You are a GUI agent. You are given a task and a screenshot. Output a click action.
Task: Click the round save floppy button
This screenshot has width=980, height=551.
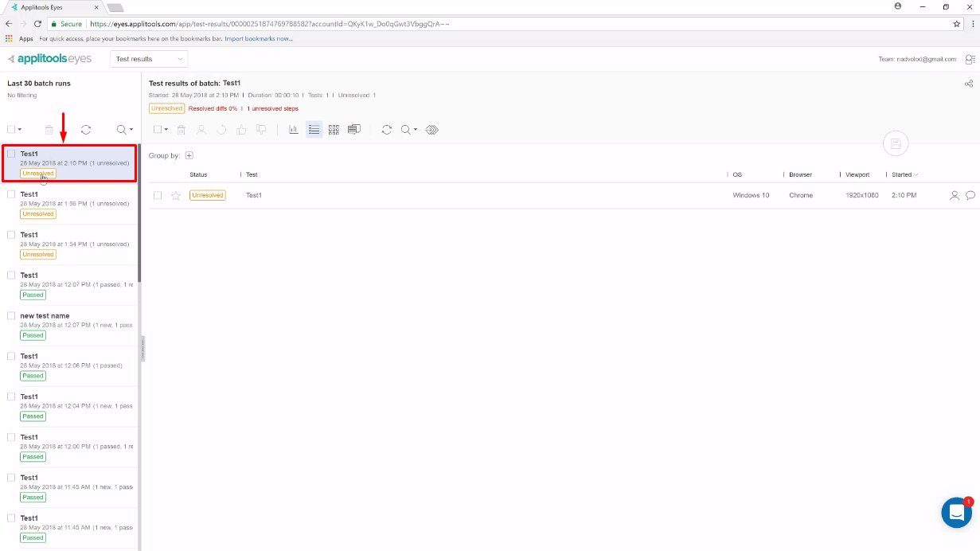[896, 143]
